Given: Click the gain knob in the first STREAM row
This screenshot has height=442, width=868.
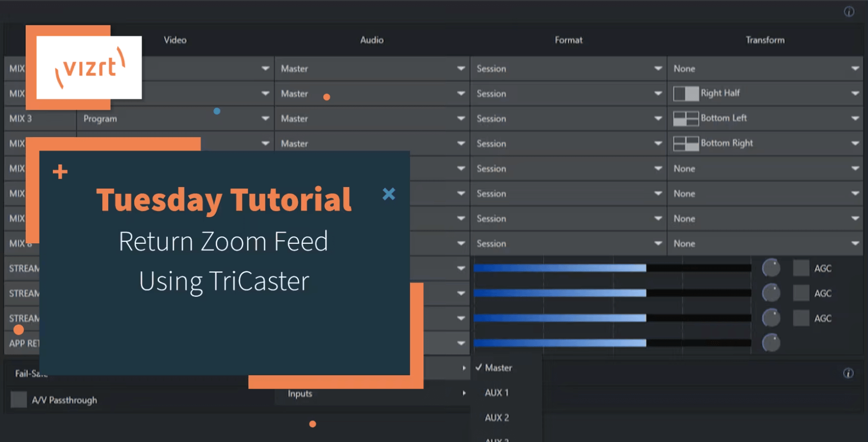Looking at the screenshot, I should click(x=771, y=268).
